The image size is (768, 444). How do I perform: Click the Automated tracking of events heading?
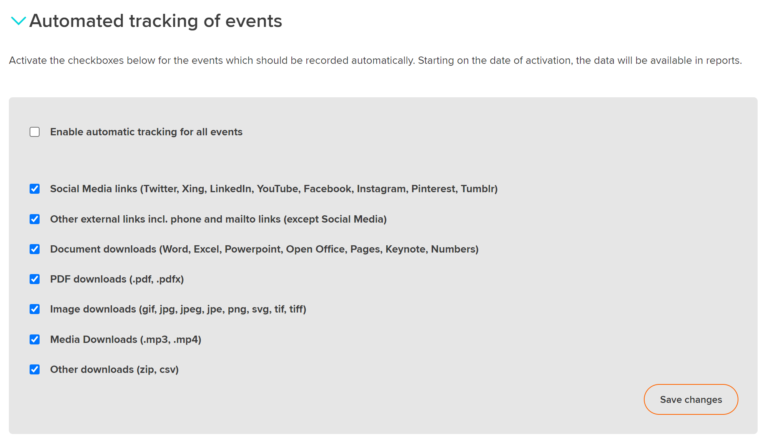tap(156, 21)
